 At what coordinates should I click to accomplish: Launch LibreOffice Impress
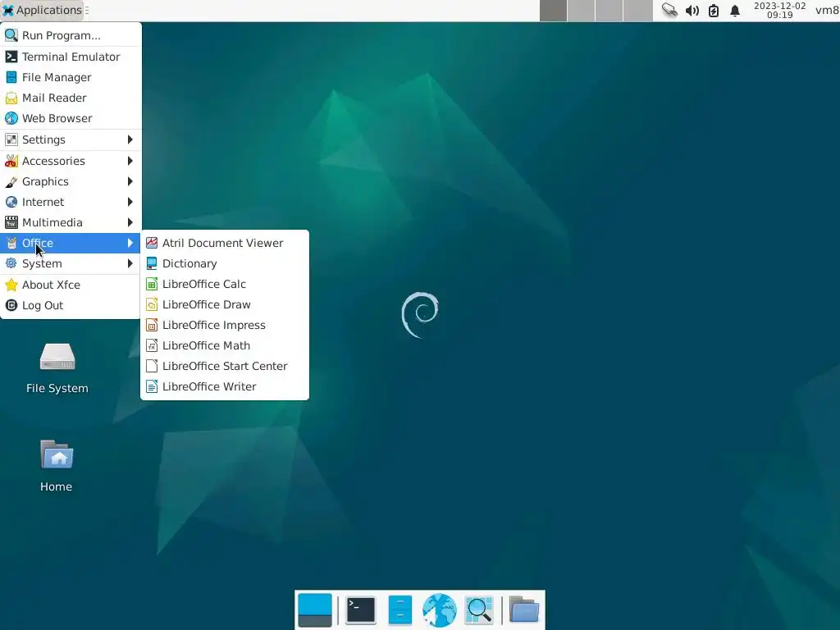coord(225,325)
